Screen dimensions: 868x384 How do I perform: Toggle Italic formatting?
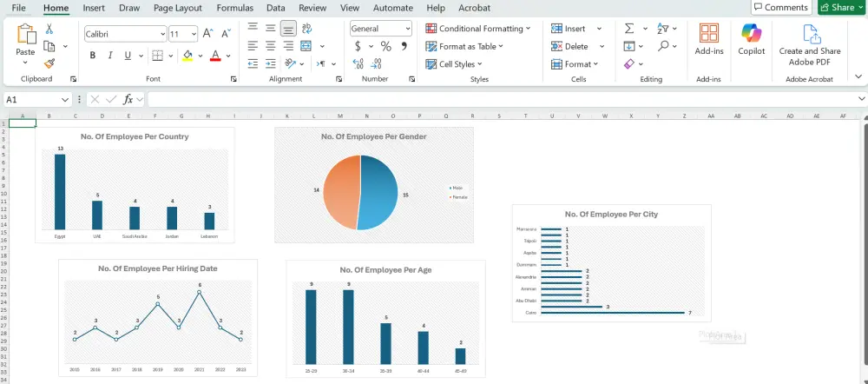pos(110,56)
